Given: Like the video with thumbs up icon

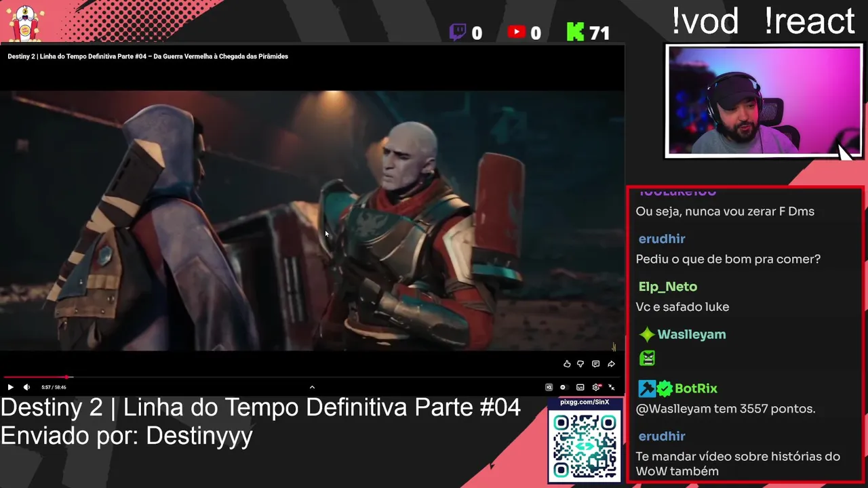Looking at the screenshot, I should [567, 364].
